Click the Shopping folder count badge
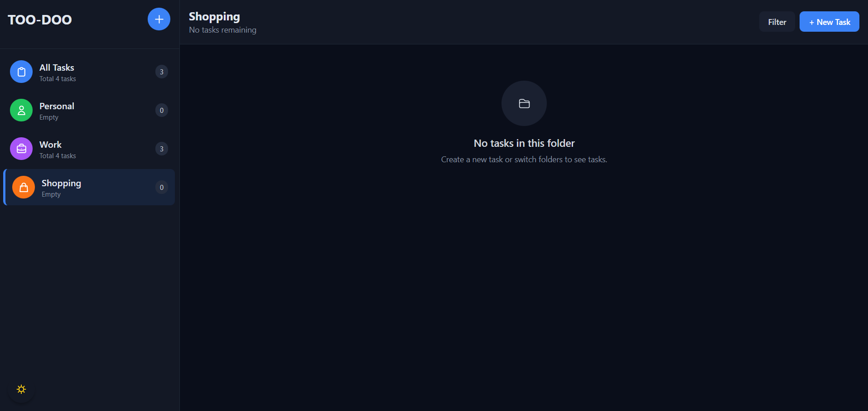868x411 pixels. point(162,187)
